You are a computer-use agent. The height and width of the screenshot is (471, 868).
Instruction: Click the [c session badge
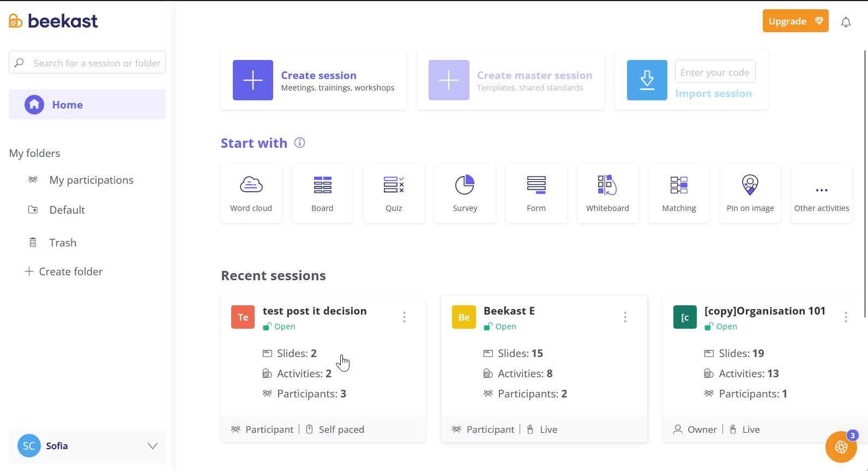tap(685, 317)
